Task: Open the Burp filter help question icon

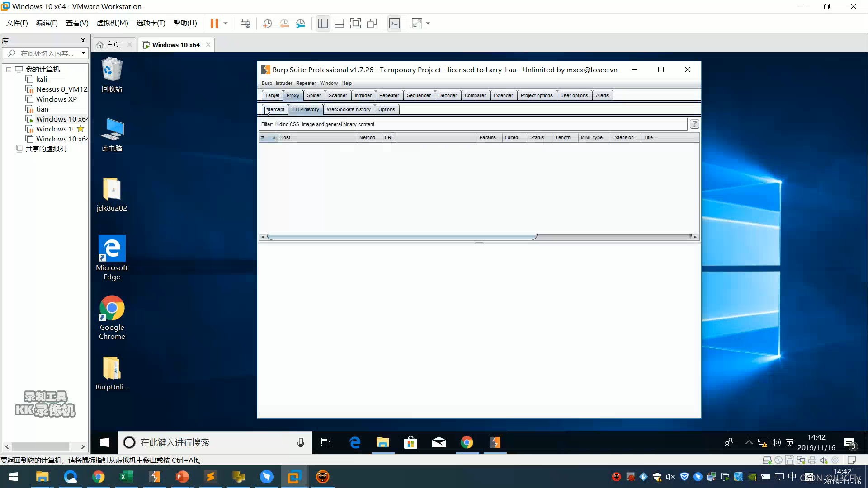Action: coord(694,124)
